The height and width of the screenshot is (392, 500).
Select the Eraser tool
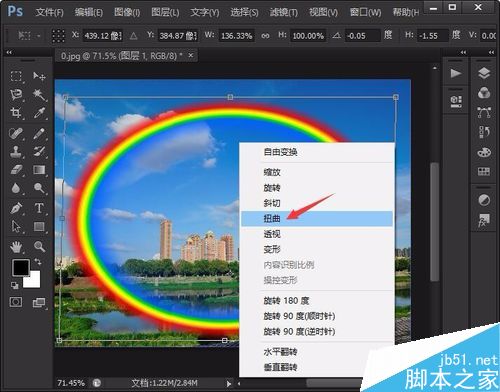pos(16,170)
